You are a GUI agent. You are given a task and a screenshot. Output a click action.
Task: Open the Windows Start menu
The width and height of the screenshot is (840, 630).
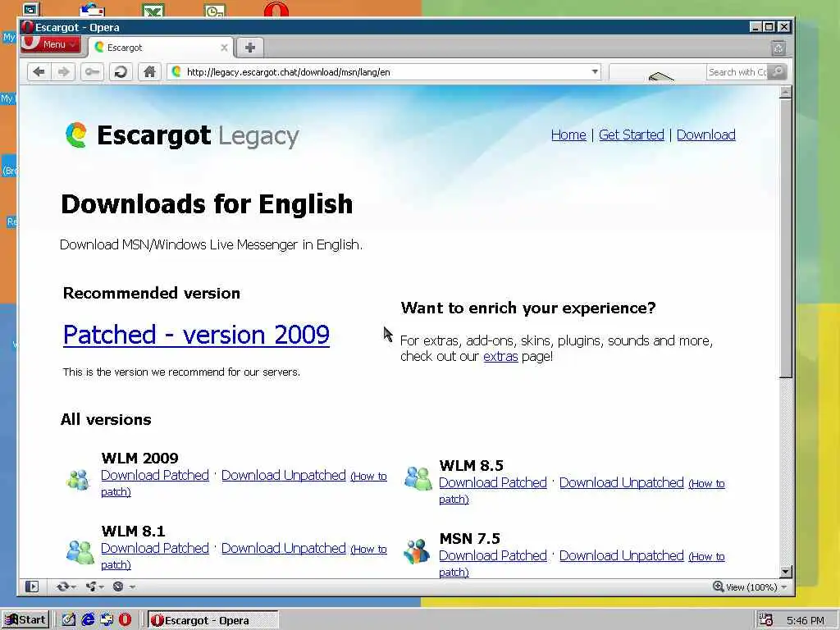pyautogui.click(x=25, y=620)
